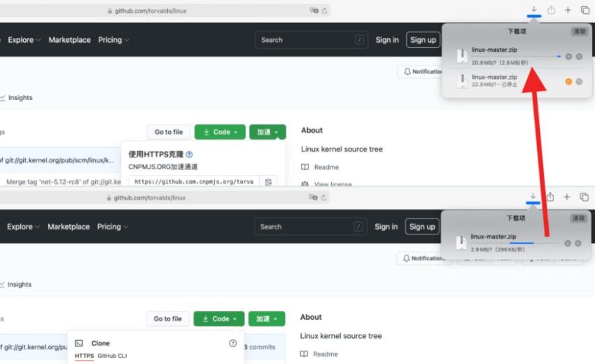Click download icon in lower Safari toolbar

tap(533, 196)
